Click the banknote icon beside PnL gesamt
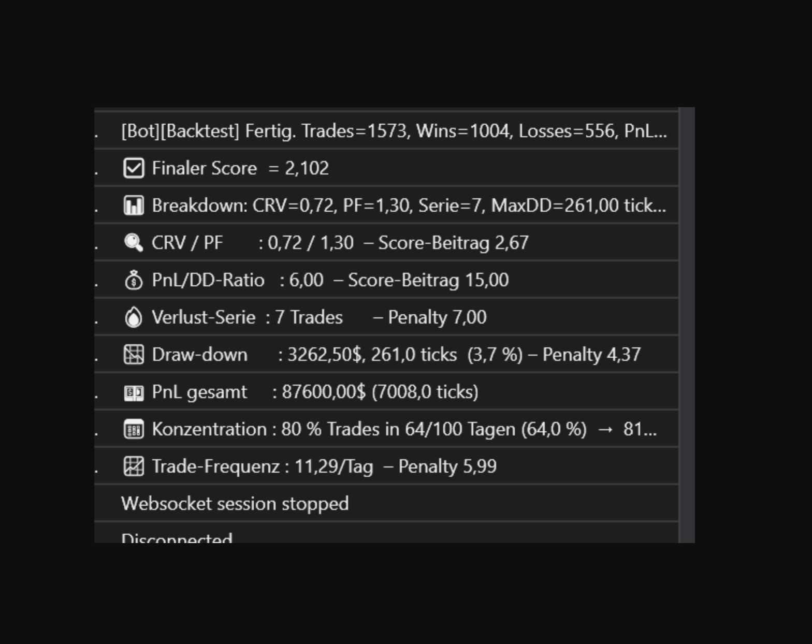Screen dimensions: 812x644 (134, 392)
